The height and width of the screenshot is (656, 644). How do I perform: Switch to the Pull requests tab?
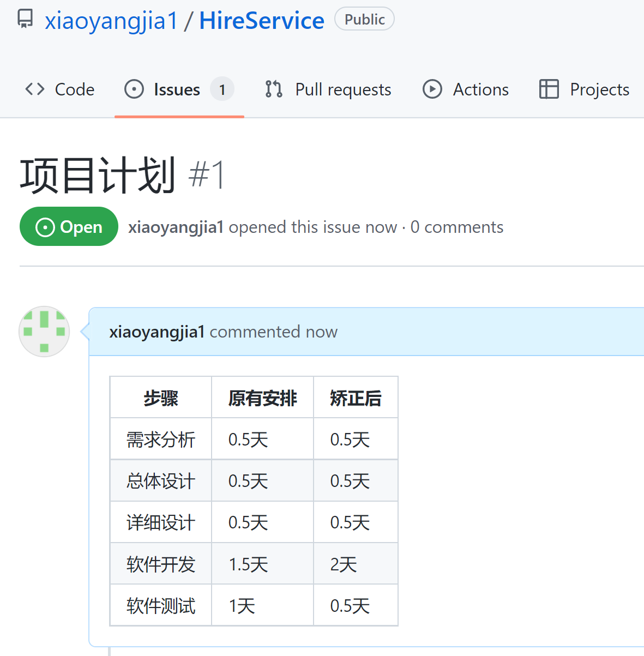pyautogui.click(x=343, y=89)
